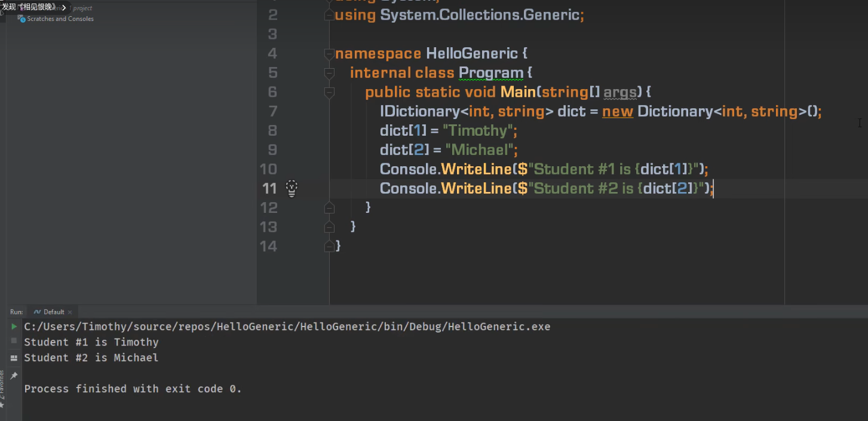Click the fold end marker at line 14
The width and height of the screenshot is (868, 421).
coord(329,246)
